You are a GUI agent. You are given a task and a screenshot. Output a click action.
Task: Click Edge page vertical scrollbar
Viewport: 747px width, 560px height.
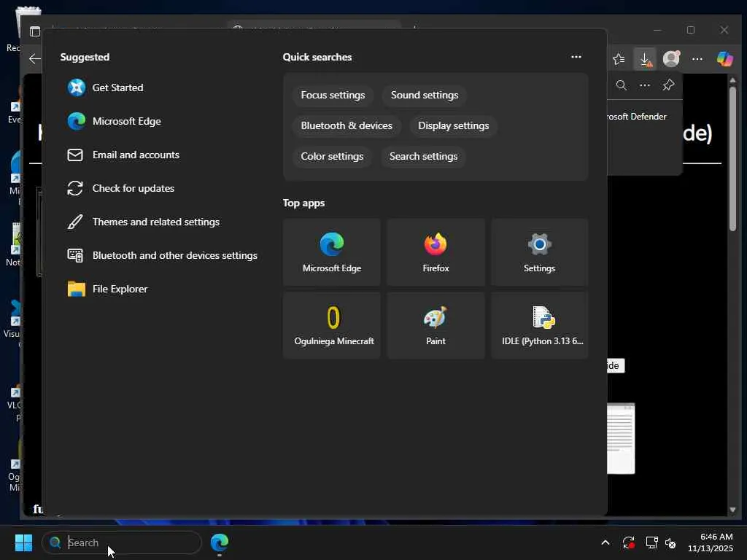pyautogui.click(x=732, y=158)
